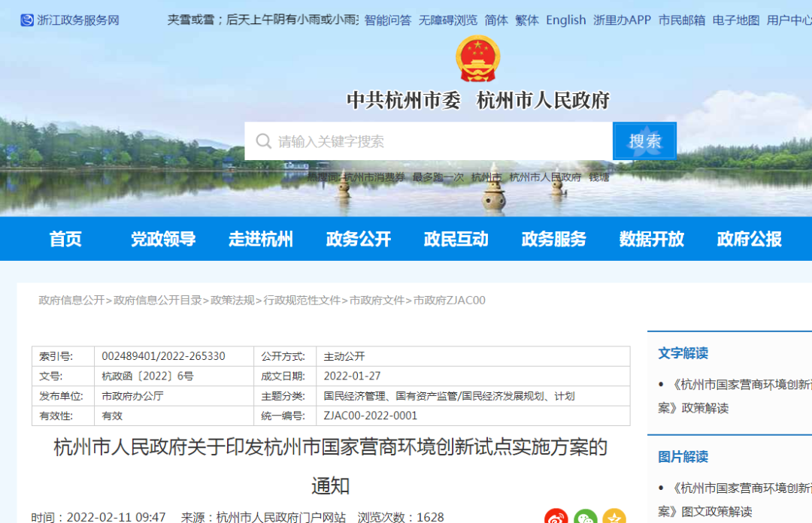Click the national emblem logo
This screenshot has height=523, width=812.
(x=478, y=59)
